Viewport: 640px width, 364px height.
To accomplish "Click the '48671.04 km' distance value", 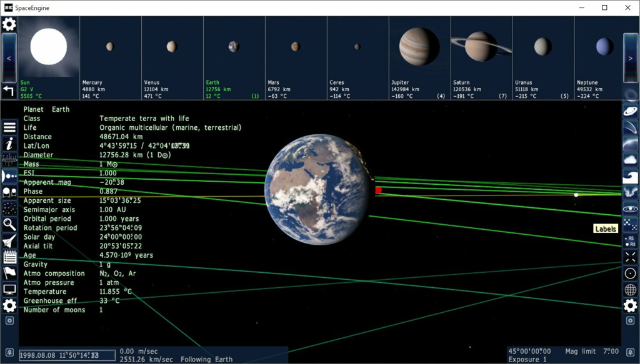I will [121, 137].
